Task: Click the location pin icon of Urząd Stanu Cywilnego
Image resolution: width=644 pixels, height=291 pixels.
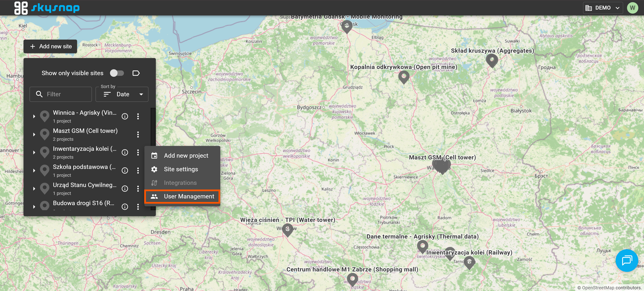Action: point(45,189)
